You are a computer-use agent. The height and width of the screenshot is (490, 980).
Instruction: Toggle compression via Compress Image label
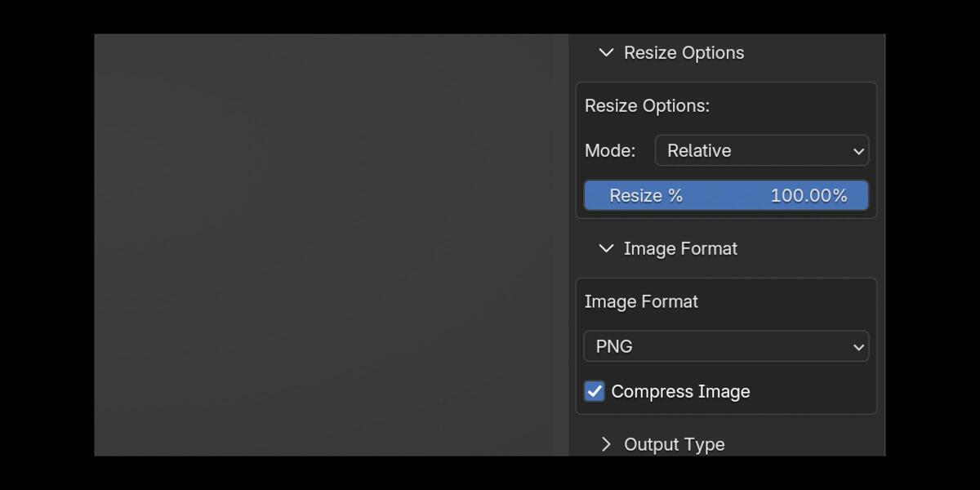click(680, 391)
